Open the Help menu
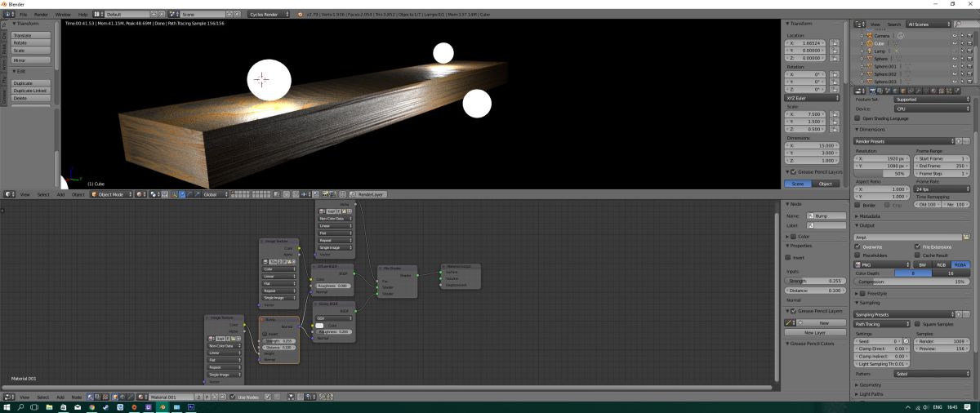This screenshot has width=980, height=413. coord(82,15)
